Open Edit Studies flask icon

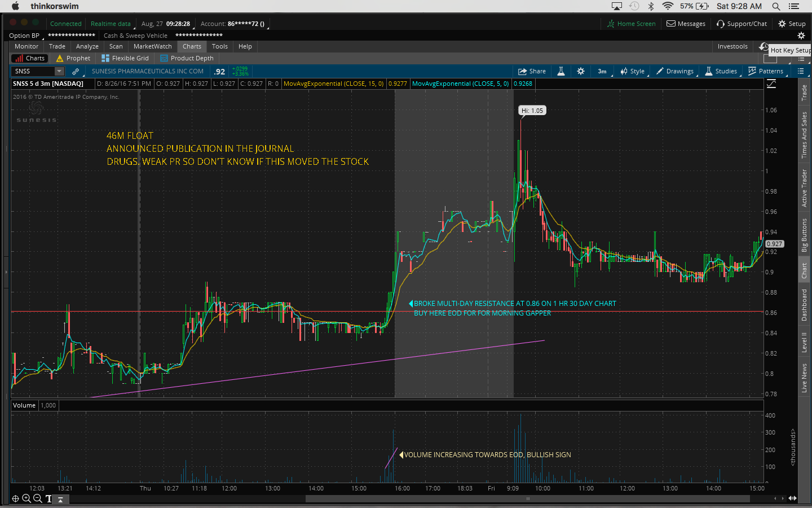tap(561, 71)
